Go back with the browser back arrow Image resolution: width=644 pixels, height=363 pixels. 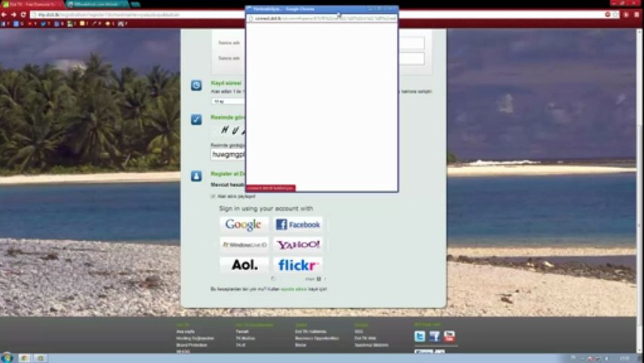click(x=4, y=15)
